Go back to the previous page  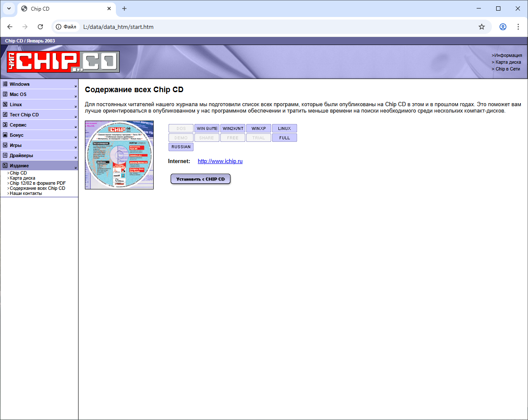10,27
